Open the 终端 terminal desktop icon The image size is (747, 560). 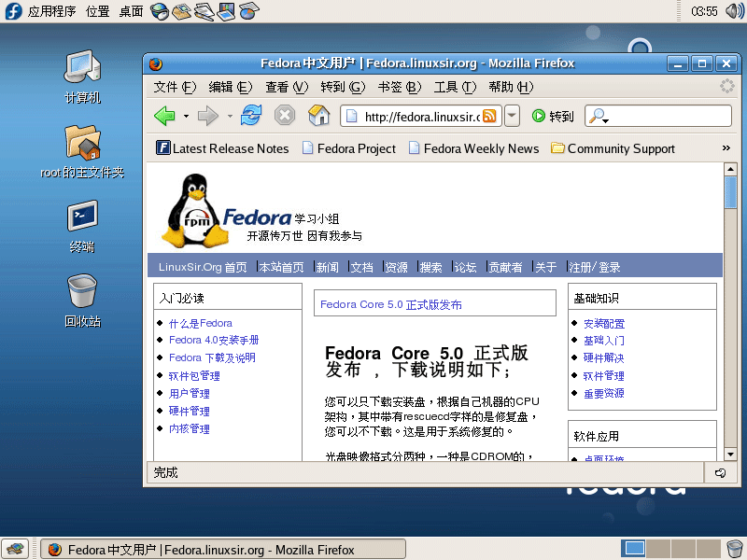pyautogui.click(x=82, y=226)
